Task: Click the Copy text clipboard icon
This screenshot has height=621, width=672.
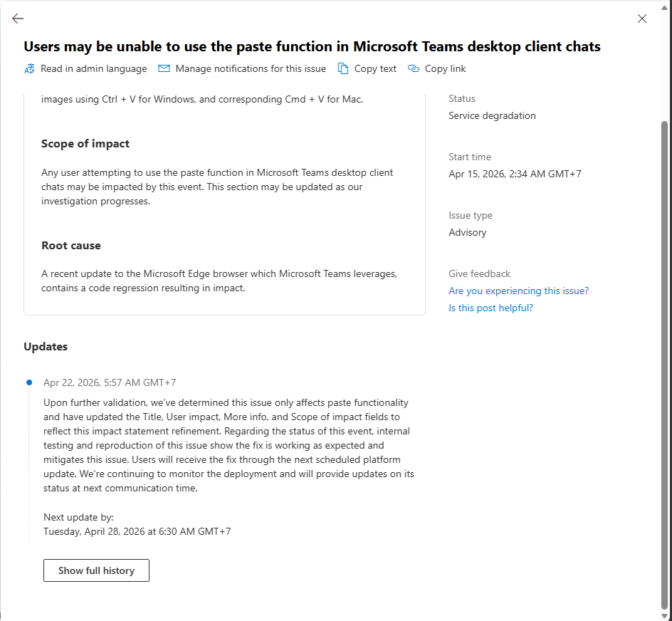Action: coord(343,68)
